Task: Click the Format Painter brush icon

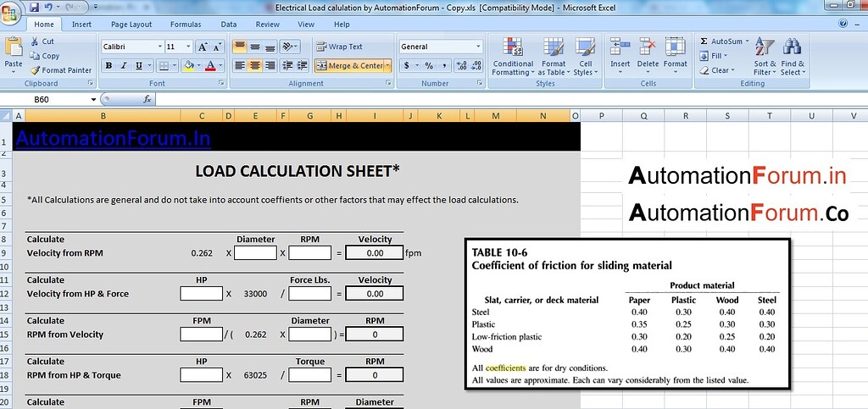Action: 35,70
